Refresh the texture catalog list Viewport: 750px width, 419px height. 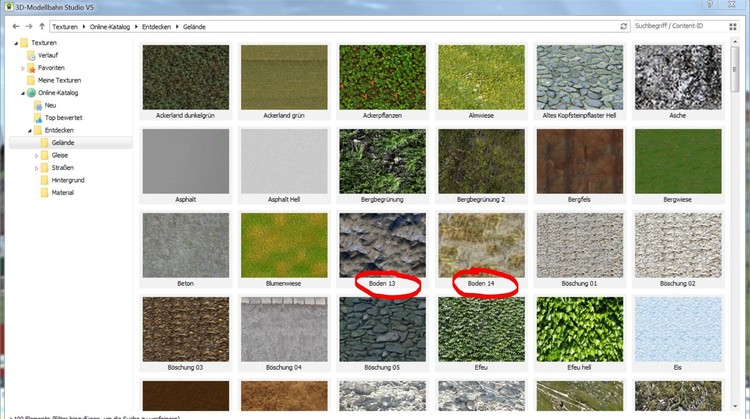pos(624,26)
